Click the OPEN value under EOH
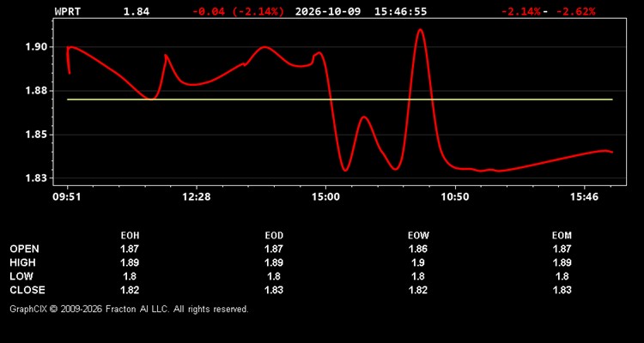The width and height of the screenshot is (644, 343). point(130,249)
